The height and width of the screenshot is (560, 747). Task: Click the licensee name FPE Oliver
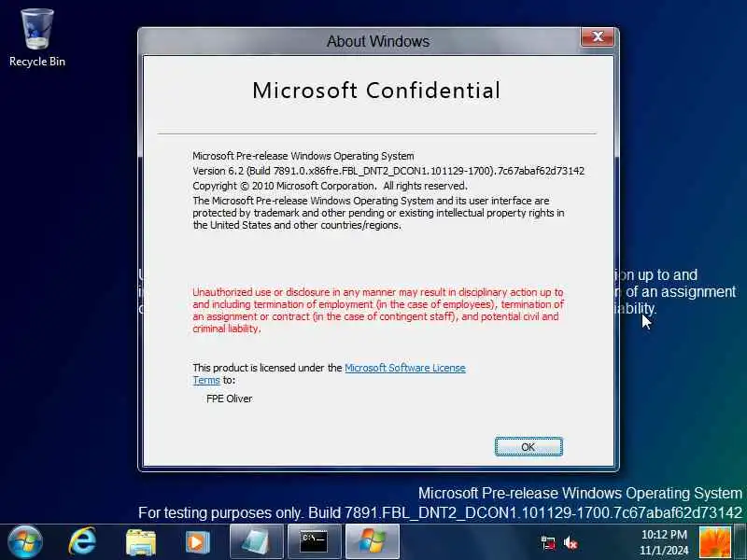pos(229,399)
